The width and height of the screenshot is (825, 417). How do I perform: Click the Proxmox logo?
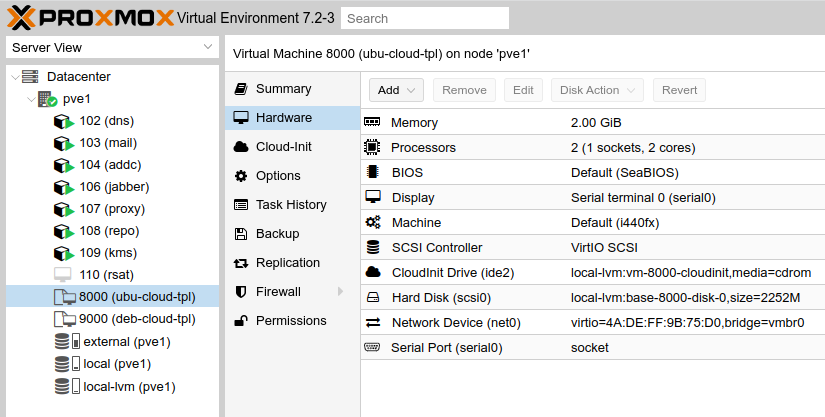pyautogui.click(x=90, y=18)
